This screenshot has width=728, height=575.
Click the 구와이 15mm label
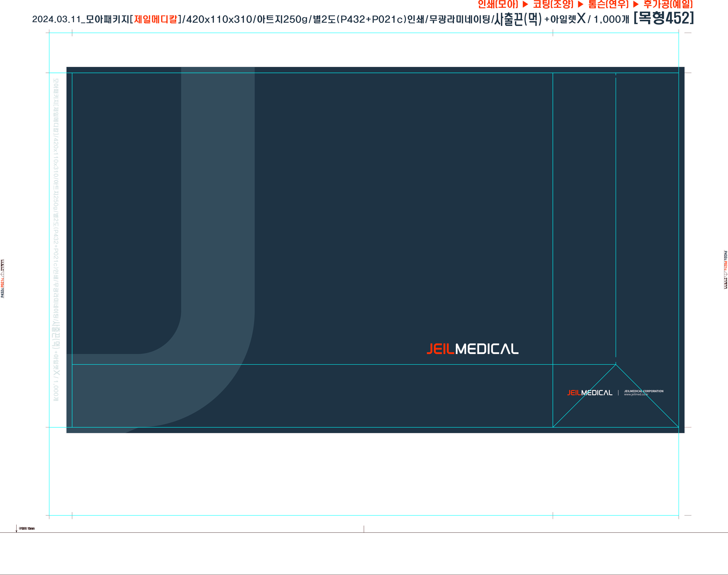(x=27, y=529)
